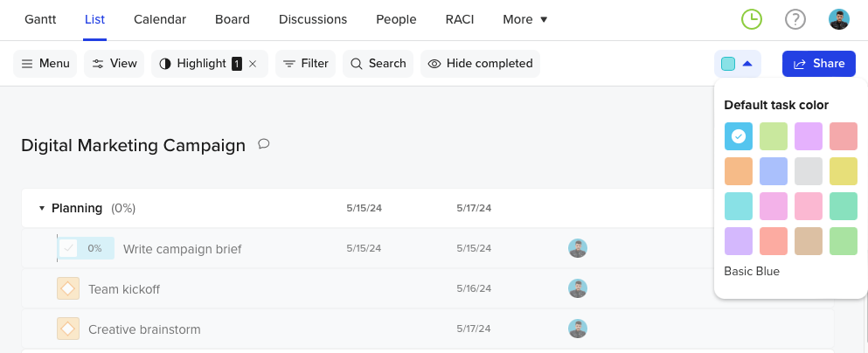868x353 pixels.
Task: Remove the Highlight filter with the x
Action: 253,64
